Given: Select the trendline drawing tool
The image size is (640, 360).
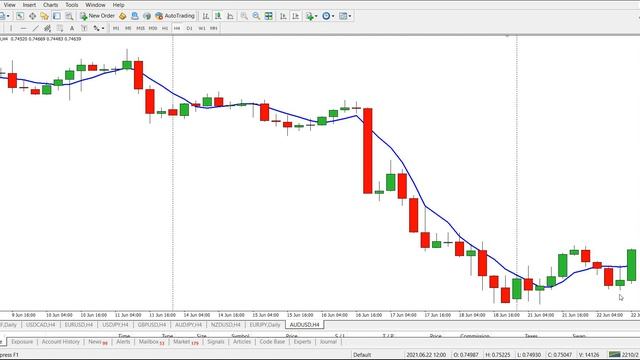Looking at the screenshot, I should click(36, 28).
